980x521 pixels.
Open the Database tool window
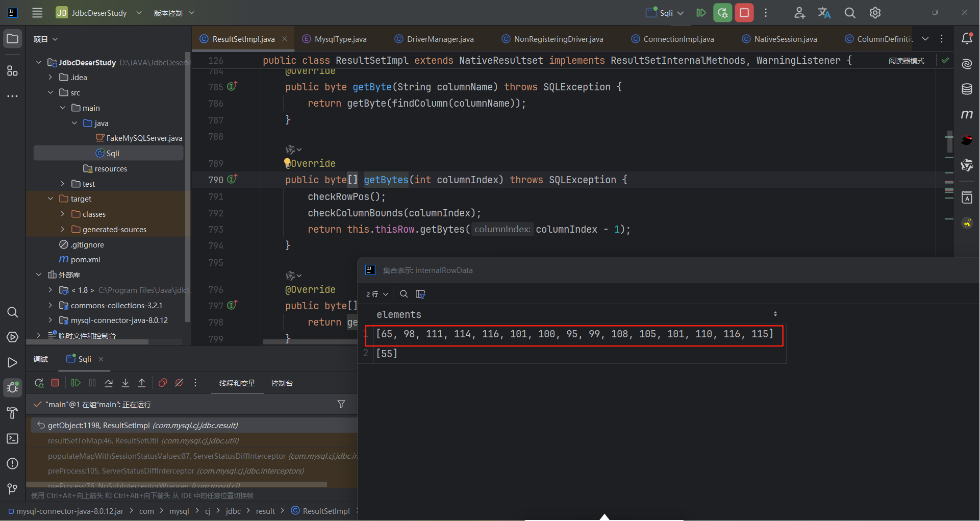click(967, 89)
